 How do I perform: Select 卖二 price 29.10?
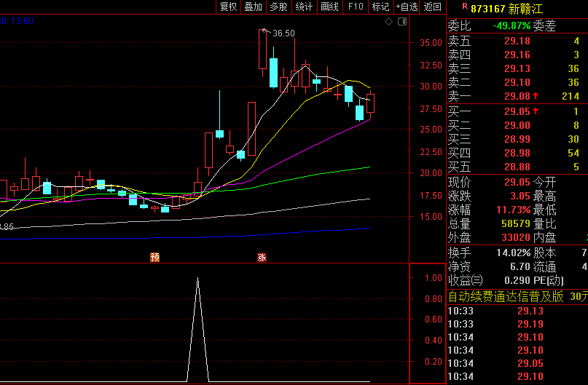(517, 82)
